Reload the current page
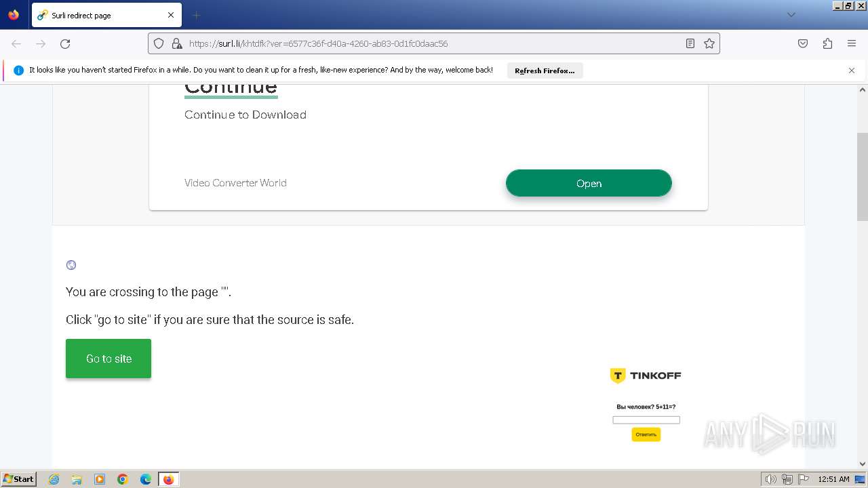This screenshot has width=868, height=488. [65, 43]
